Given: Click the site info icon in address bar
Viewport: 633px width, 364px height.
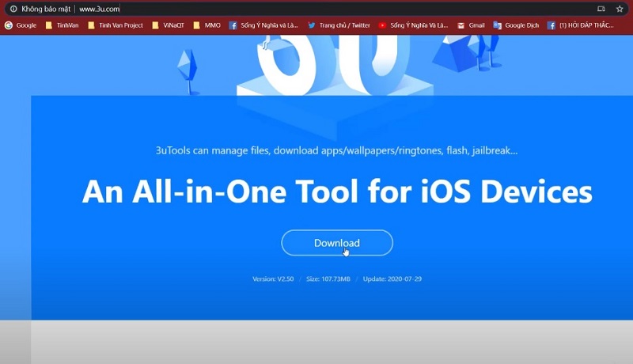Looking at the screenshot, I should pos(13,9).
